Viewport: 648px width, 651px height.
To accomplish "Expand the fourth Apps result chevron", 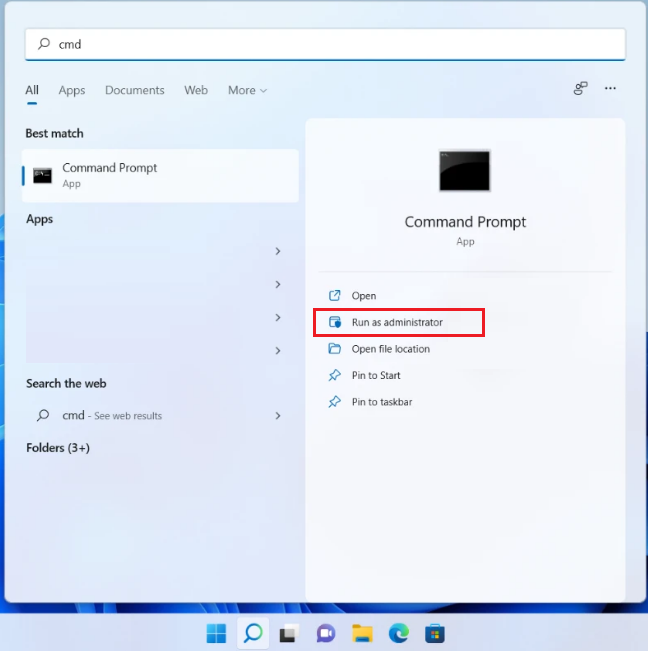I will pos(278,351).
